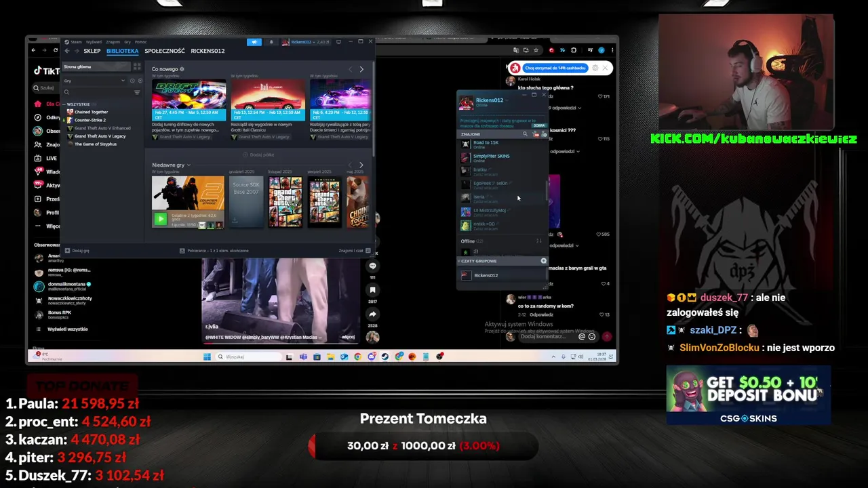The width and height of the screenshot is (868, 488).
Task: Open chat with bratku in friends list
Action: pyautogui.click(x=502, y=171)
